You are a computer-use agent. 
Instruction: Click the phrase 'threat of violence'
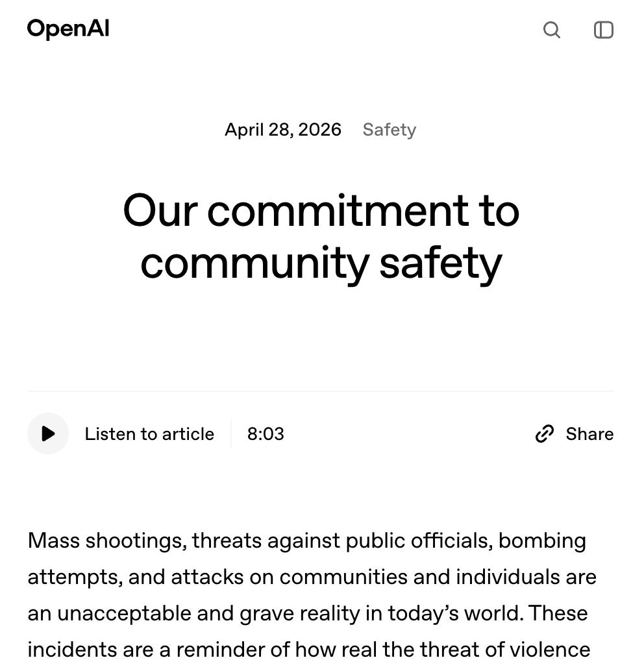point(505,650)
